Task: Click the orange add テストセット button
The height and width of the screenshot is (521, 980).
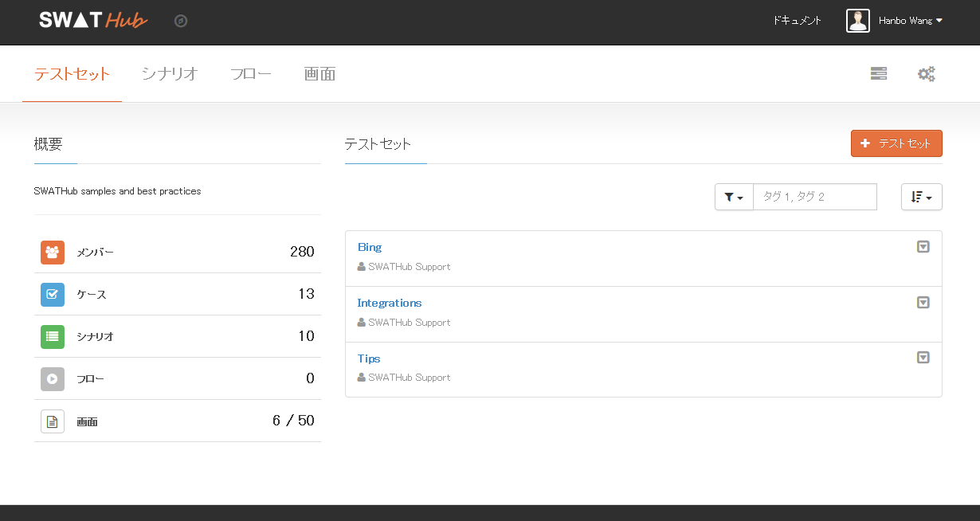Action: coord(896,143)
